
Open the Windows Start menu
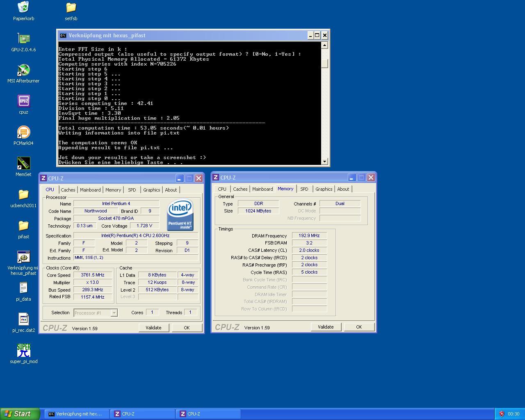(x=20, y=414)
